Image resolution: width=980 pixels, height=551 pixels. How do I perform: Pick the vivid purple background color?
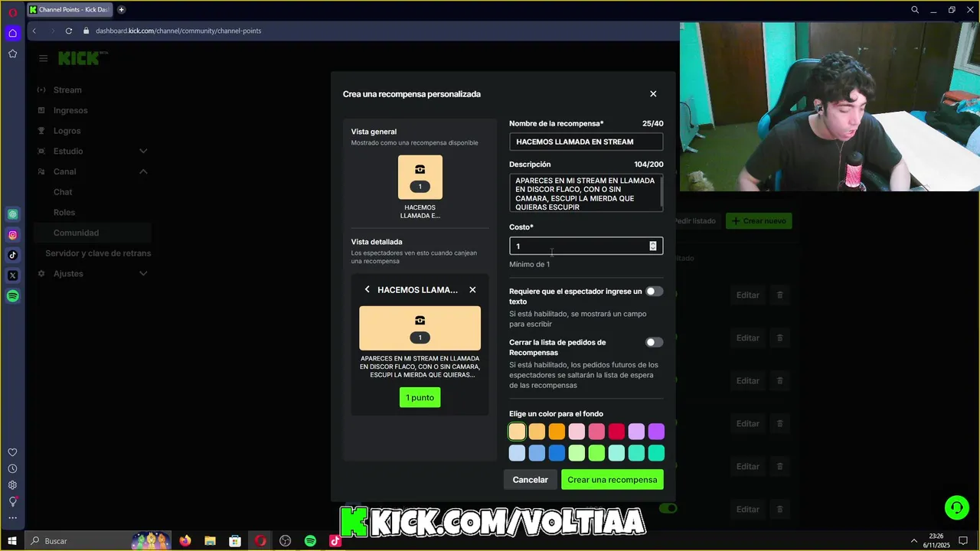tap(656, 432)
